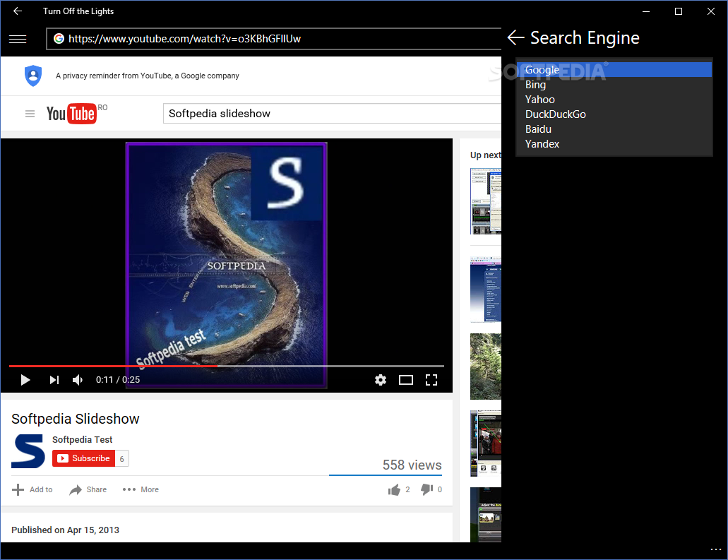Open the second Up next video thumbnail
Screen dimensions: 728x560
click(x=486, y=289)
